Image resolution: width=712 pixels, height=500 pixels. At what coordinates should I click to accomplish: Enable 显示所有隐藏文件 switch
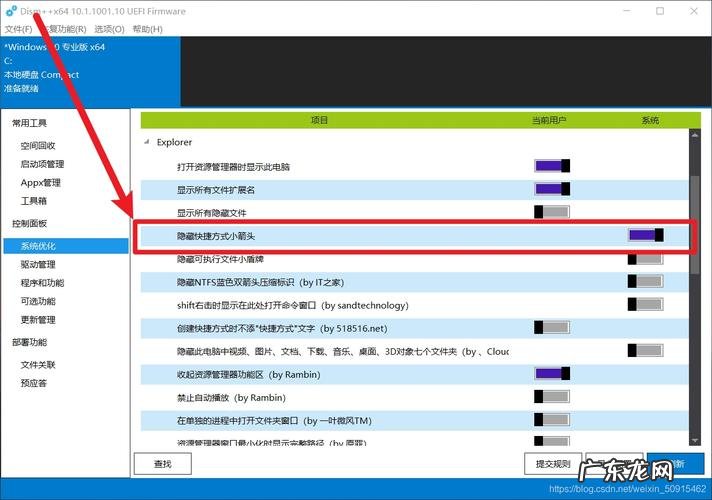point(551,212)
